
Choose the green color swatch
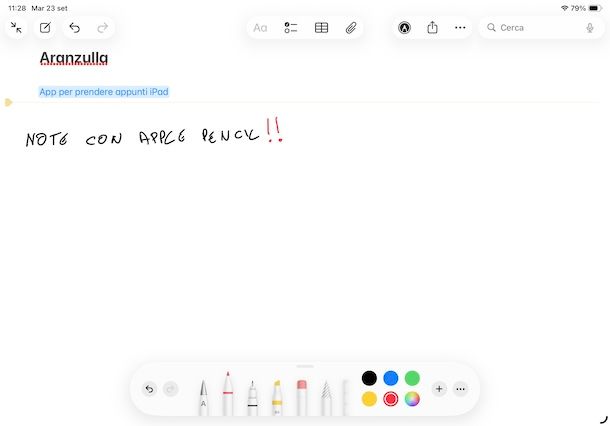412,378
